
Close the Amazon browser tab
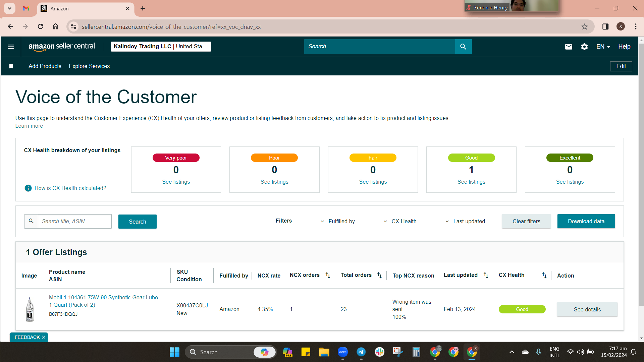point(127,8)
